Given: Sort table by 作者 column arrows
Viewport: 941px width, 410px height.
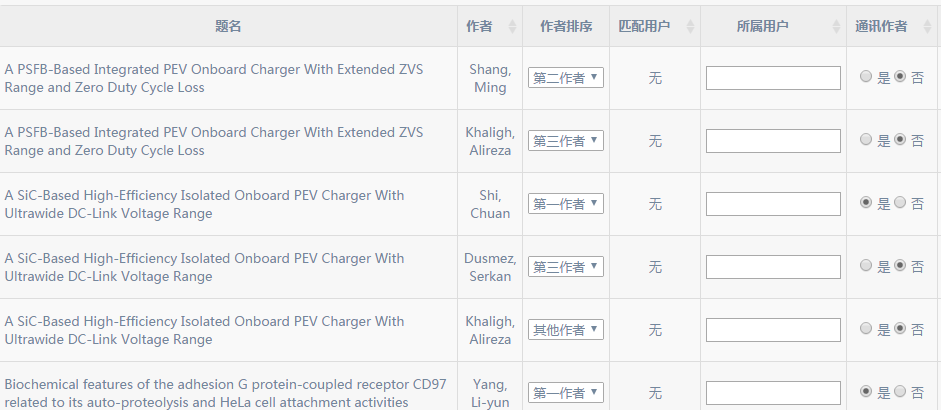Looking at the screenshot, I should tap(512, 26).
